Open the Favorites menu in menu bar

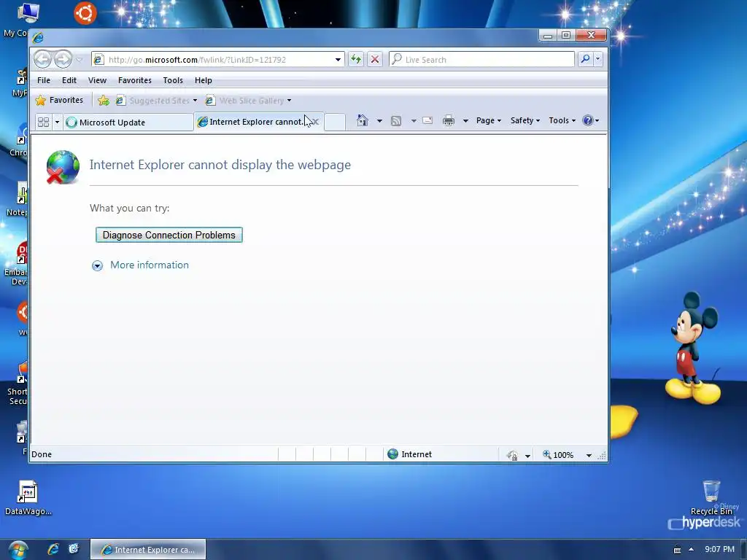(135, 80)
